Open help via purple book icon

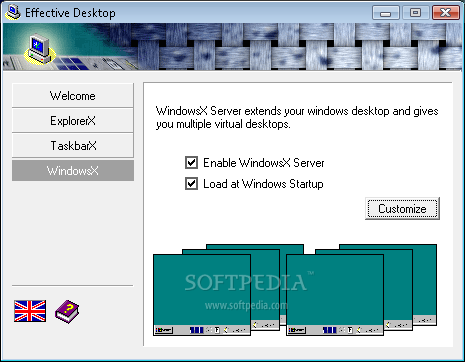(x=67, y=311)
